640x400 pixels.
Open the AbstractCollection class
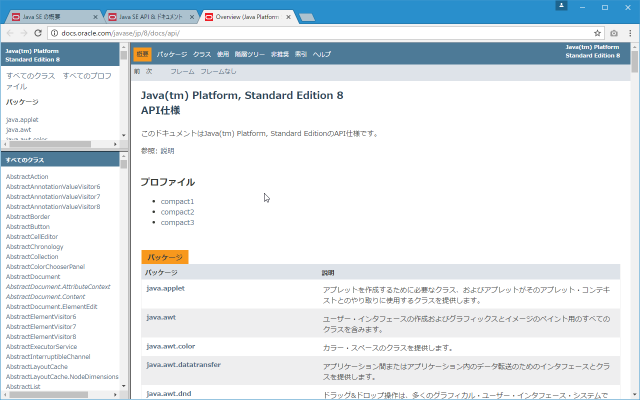coord(32,256)
